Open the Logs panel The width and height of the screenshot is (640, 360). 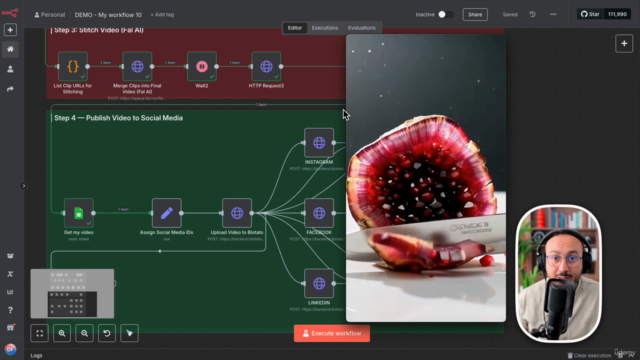[36, 356]
